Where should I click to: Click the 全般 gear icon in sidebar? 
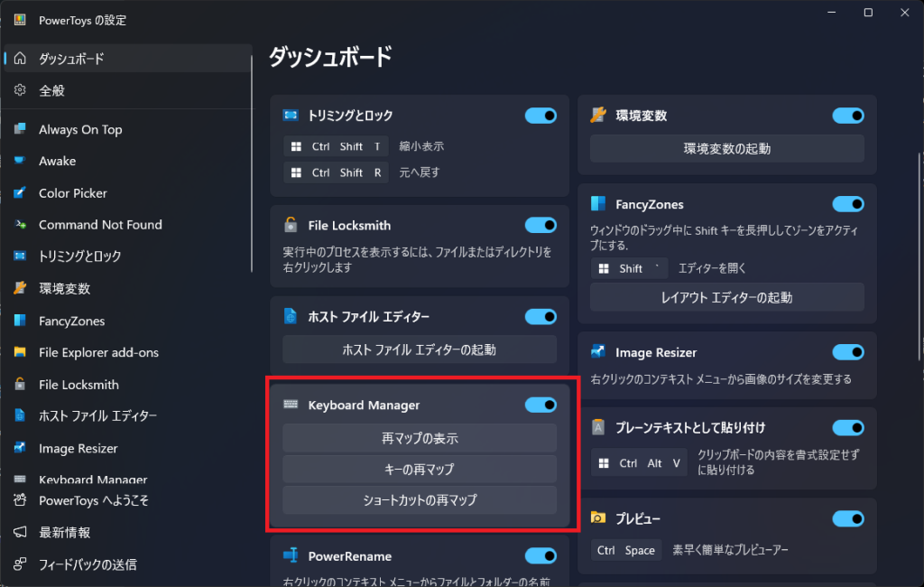tap(20, 89)
